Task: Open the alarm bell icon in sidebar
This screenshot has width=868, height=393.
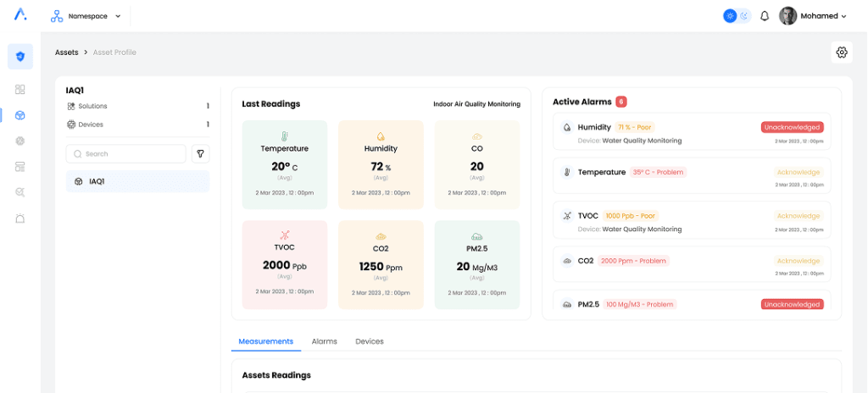Action: [x=20, y=219]
